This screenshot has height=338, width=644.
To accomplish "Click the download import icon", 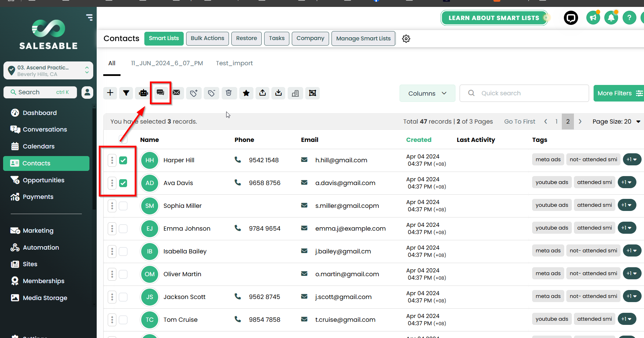I will (279, 93).
